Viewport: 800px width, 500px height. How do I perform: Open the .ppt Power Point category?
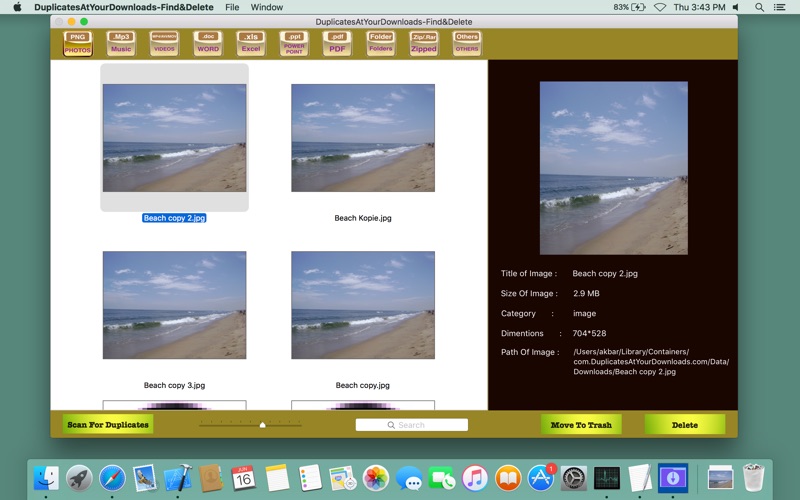tap(294, 43)
